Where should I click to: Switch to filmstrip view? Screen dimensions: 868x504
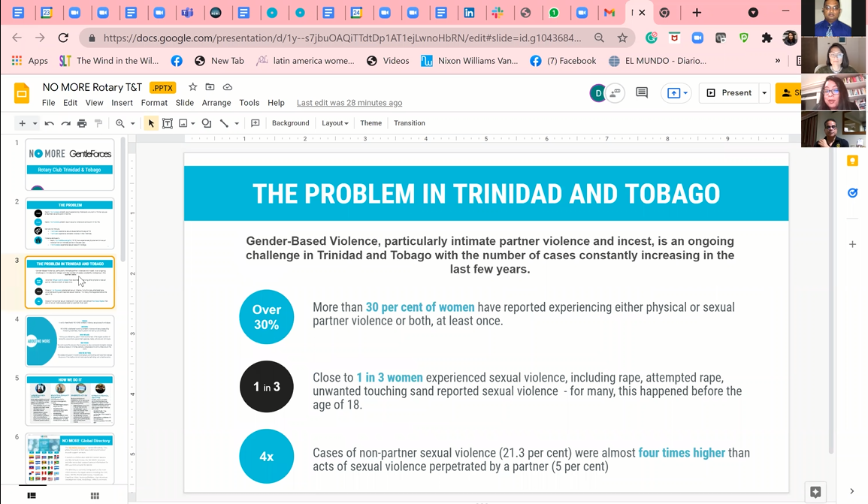(32, 496)
